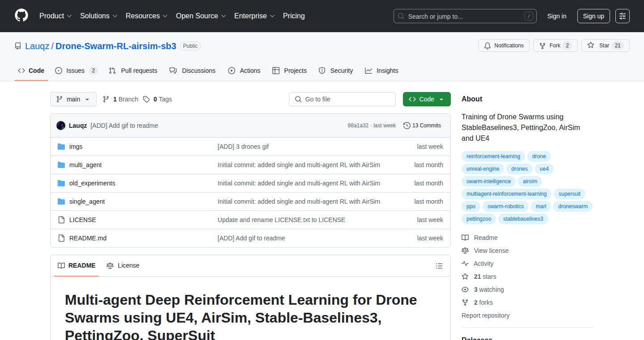Open README outline list icon

[x=439, y=266]
